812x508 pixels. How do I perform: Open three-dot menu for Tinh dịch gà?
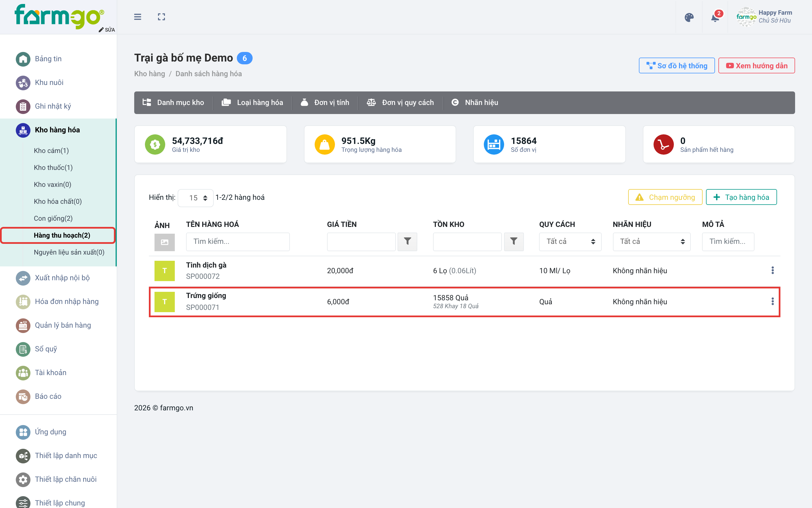pyautogui.click(x=773, y=270)
